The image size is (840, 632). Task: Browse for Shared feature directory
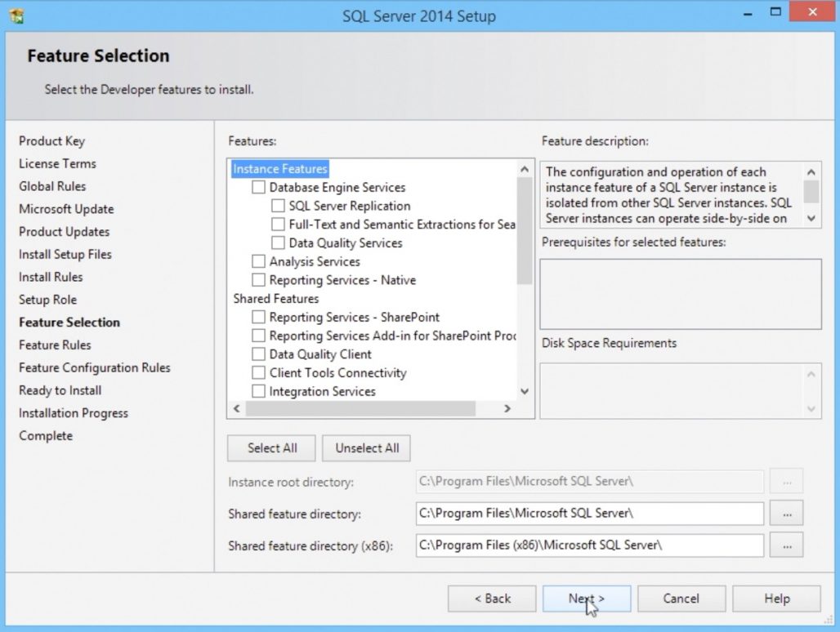[x=786, y=514]
